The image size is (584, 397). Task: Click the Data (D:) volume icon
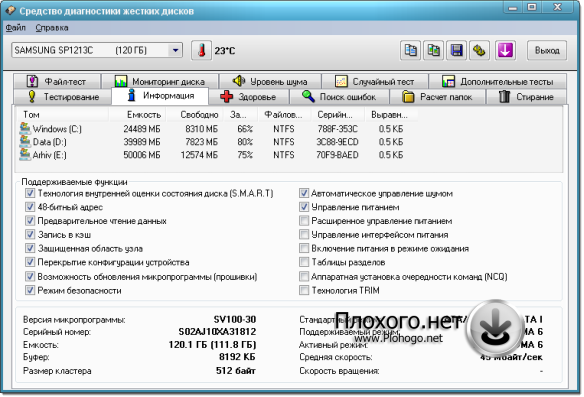(x=25, y=142)
